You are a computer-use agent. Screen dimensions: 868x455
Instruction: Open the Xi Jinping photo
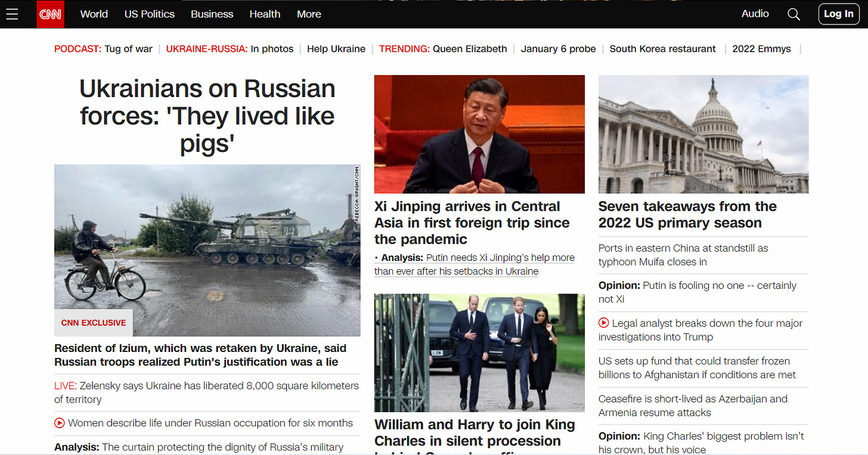coord(479,134)
